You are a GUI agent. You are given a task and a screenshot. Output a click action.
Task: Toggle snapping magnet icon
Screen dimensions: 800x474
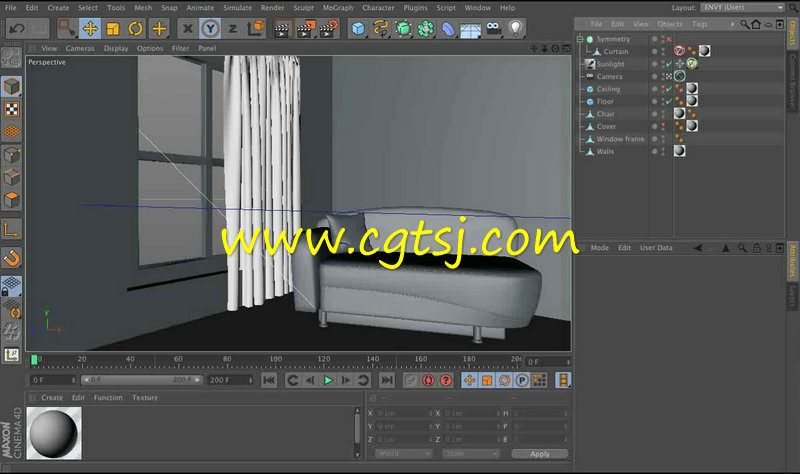[11, 258]
